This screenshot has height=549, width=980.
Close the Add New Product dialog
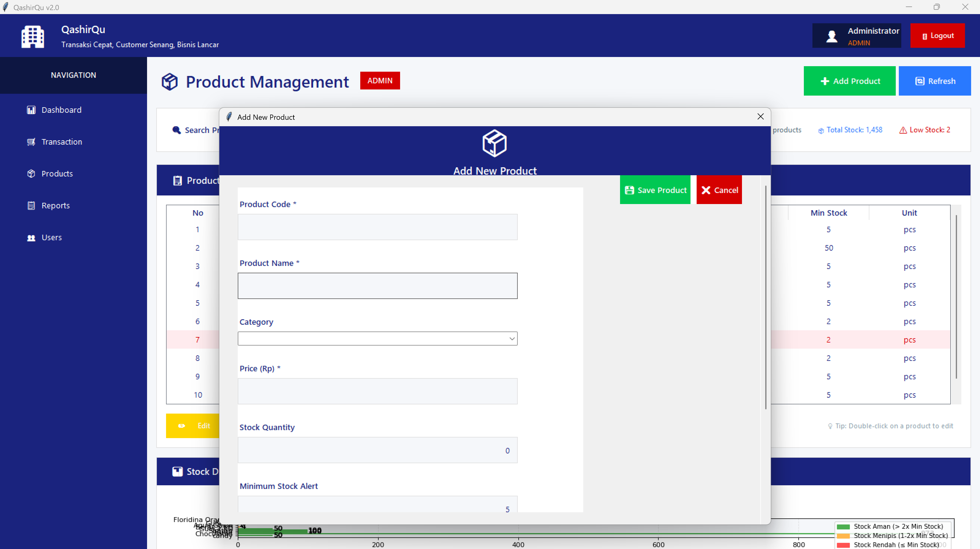tap(760, 117)
